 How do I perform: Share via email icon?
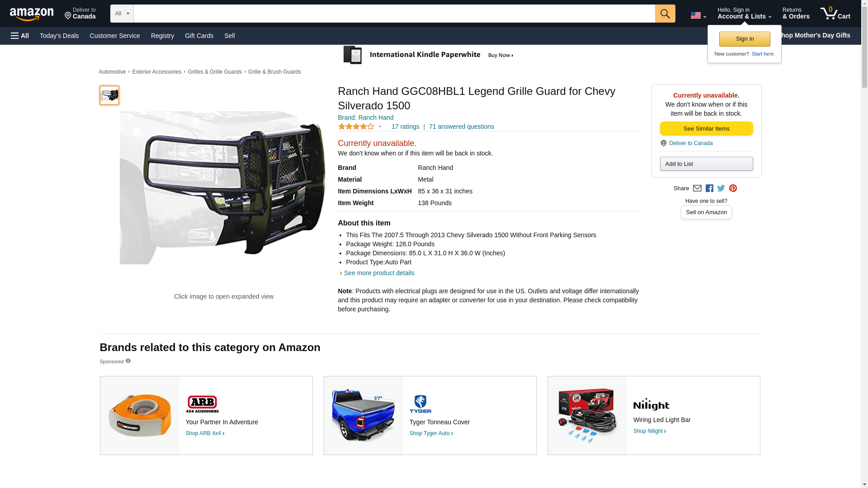pos(697,188)
